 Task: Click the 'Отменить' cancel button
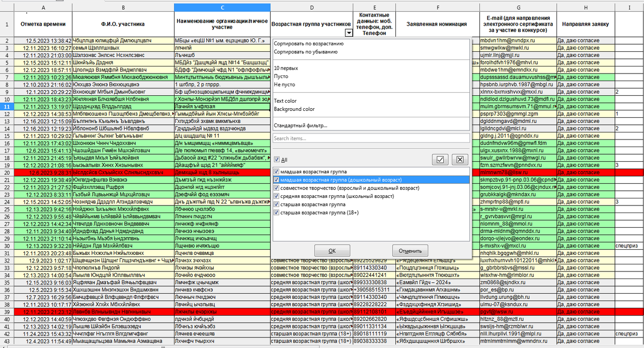(x=410, y=250)
